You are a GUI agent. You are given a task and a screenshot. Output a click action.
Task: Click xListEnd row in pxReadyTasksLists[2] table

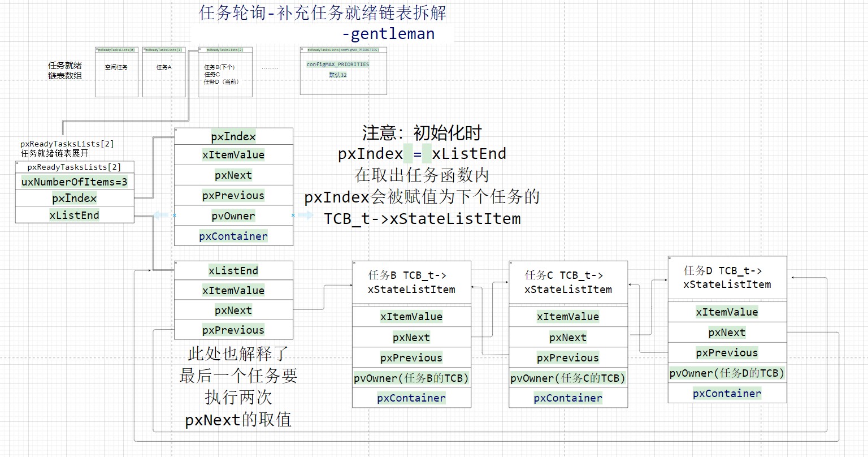[x=75, y=215]
